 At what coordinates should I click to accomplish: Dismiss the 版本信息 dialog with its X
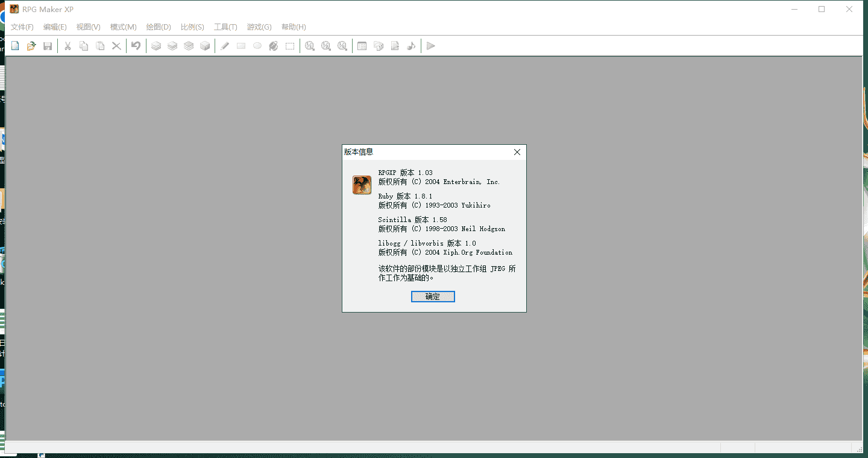[517, 152]
